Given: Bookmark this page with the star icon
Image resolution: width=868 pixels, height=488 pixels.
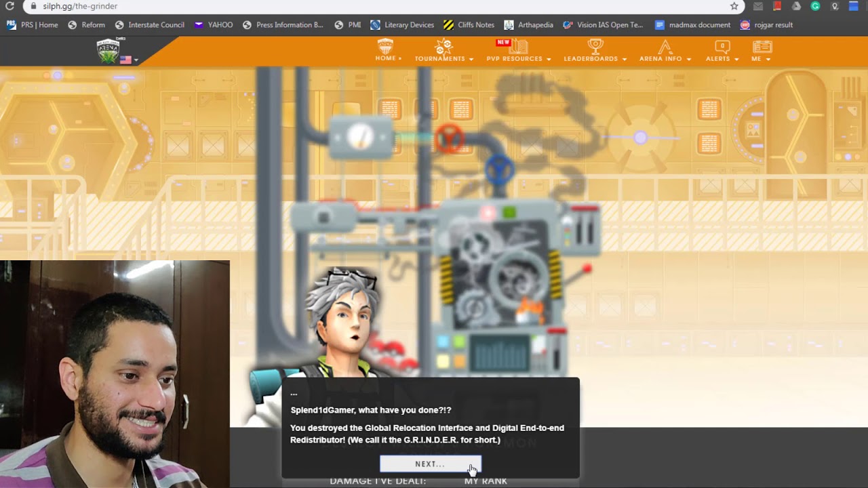Looking at the screenshot, I should tap(734, 6).
